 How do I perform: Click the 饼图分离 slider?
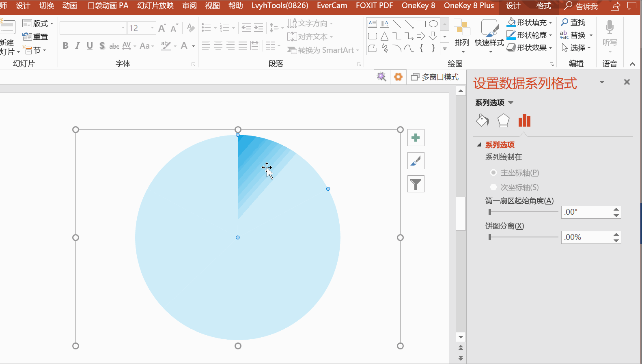click(x=524, y=237)
